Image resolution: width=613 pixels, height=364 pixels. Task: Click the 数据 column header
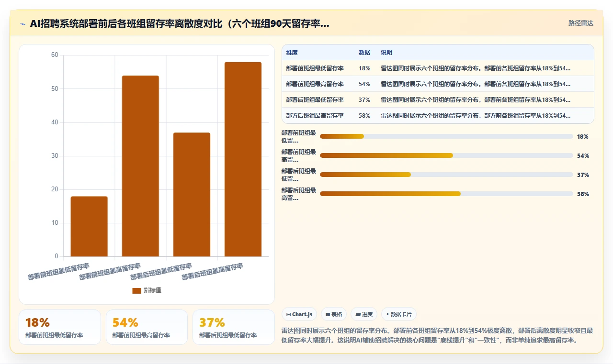[x=364, y=53]
